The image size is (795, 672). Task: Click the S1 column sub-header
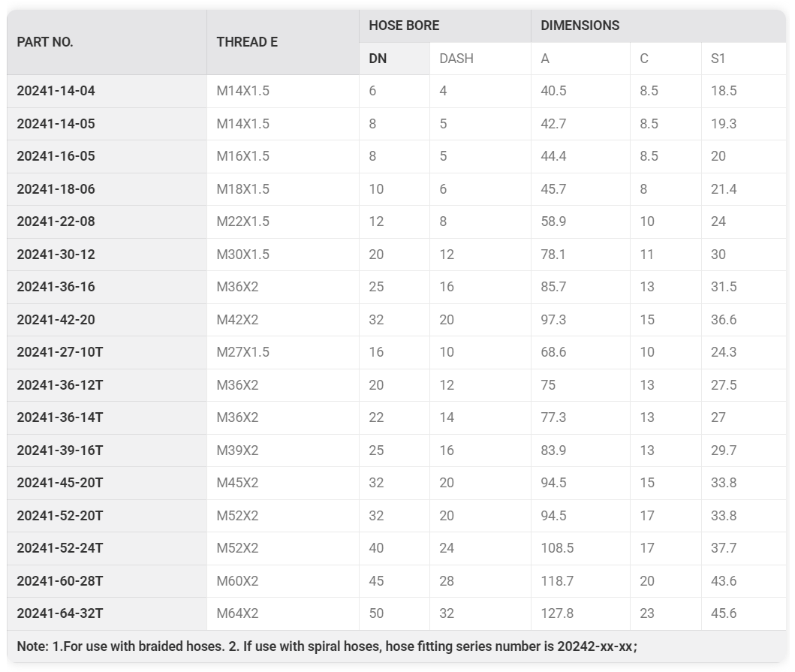[x=718, y=59]
